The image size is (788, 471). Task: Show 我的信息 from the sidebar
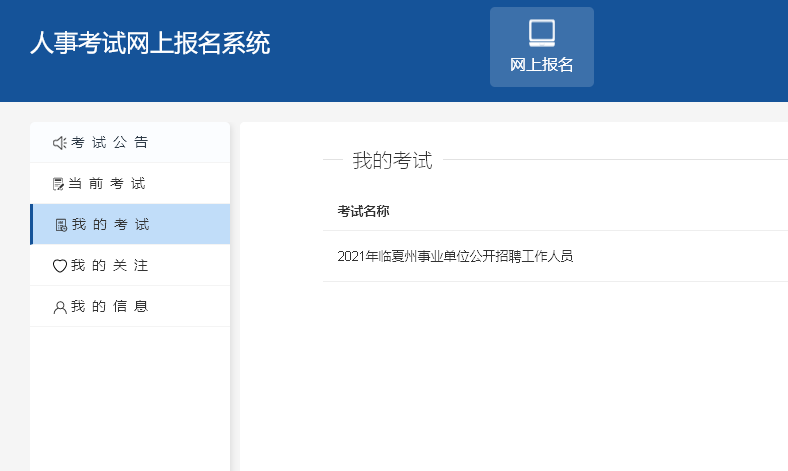(x=110, y=307)
